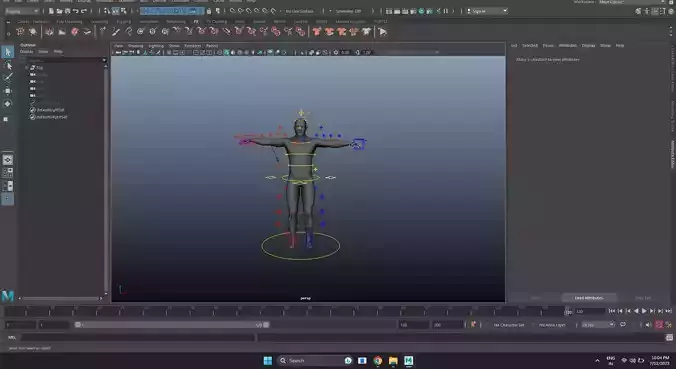The width and height of the screenshot is (676, 369).
Task: Toggle second defaultObjectSet item icon
Action: tap(32, 117)
